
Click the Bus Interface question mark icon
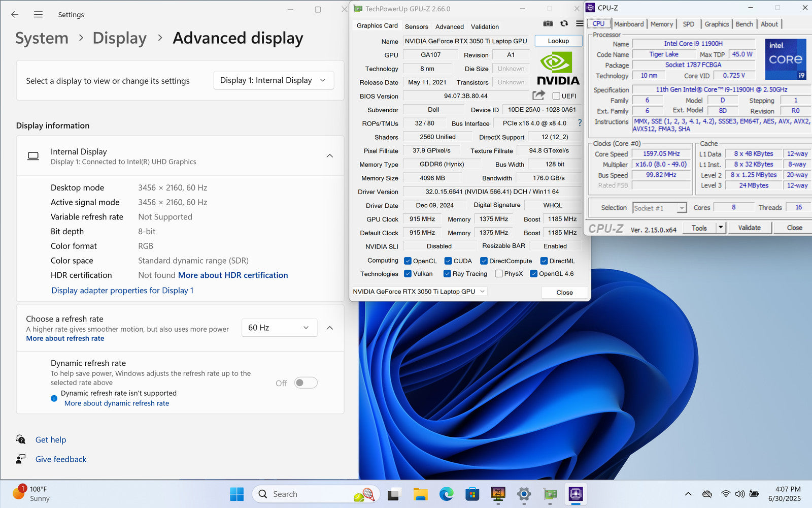pyautogui.click(x=580, y=123)
